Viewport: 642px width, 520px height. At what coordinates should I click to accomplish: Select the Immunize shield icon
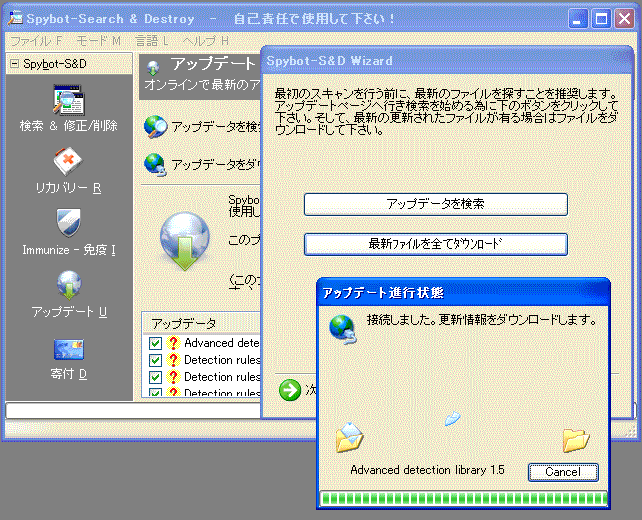click(x=68, y=223)
